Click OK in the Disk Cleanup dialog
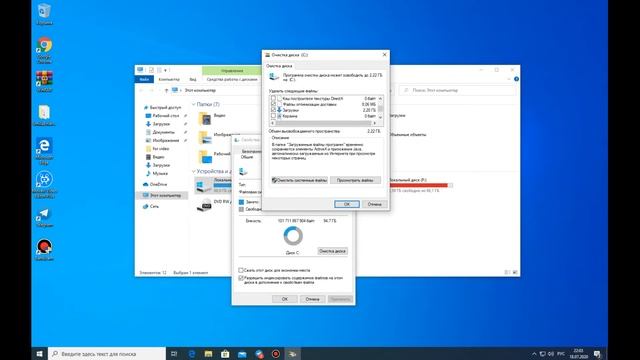Screen dimensions: 640x360 click(x=347, y=204)
